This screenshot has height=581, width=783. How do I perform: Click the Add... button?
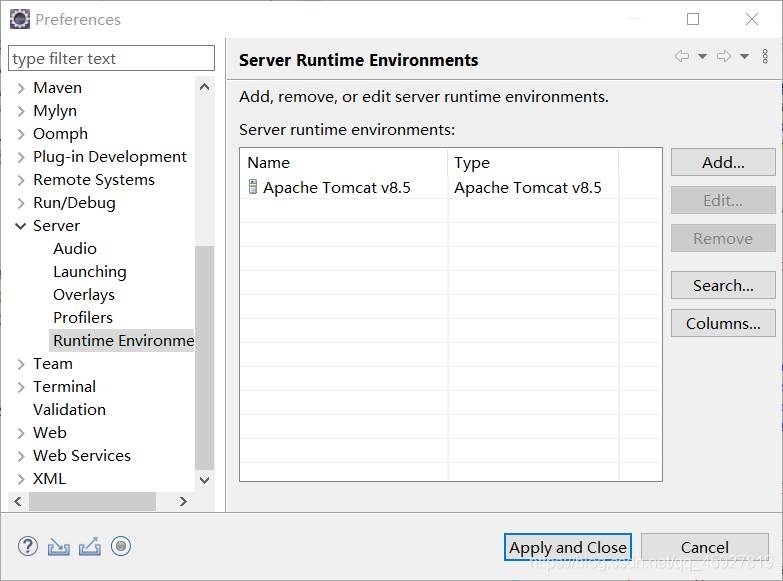click(x=723, y=162)
